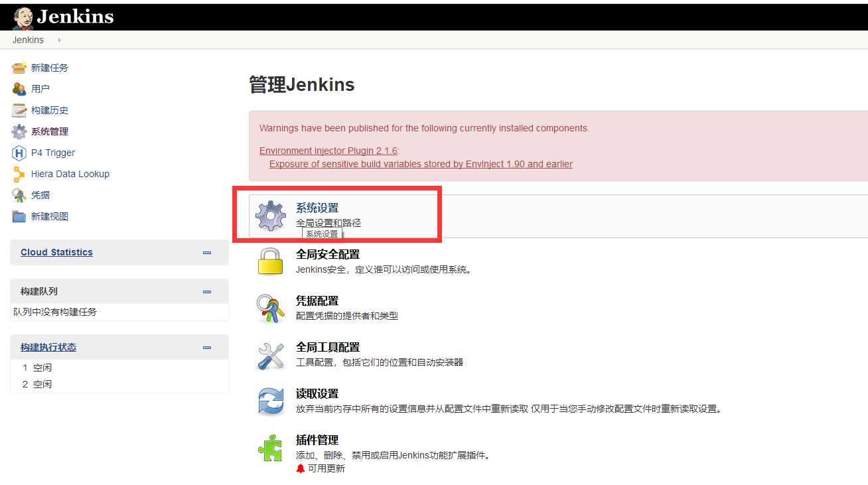The height and width of the screenshot is (485, 868).
Task: Click the 插件管理 puzzle piece icon
Action: [271, 448]
